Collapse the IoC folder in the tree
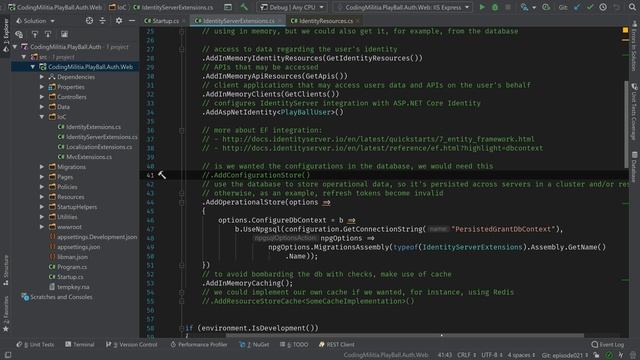Viewport: 640px width, 360px height. click(x=42, y=117)
